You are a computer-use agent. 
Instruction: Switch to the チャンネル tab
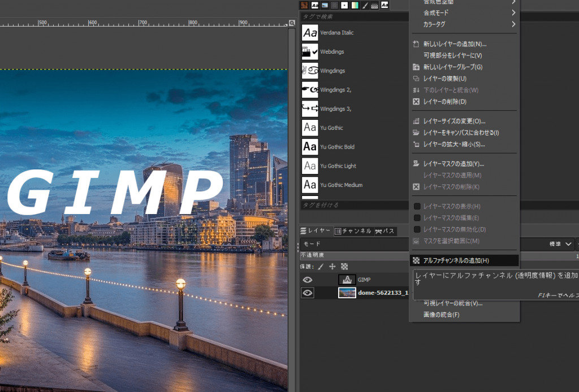353,231
